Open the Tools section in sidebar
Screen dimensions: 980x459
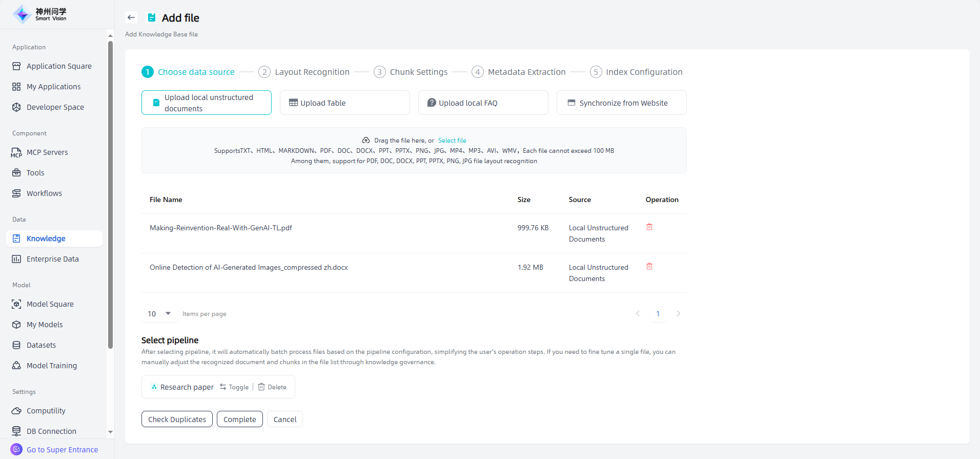[35, 173]
